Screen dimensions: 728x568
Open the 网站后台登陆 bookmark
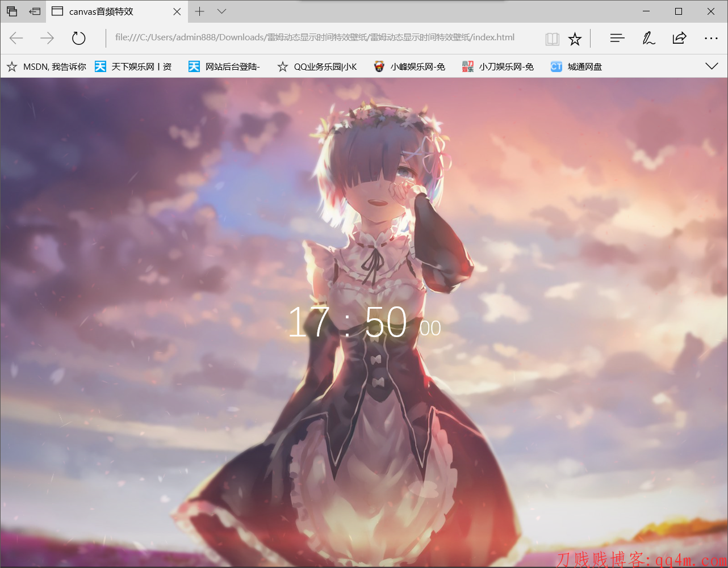(224, 67)
